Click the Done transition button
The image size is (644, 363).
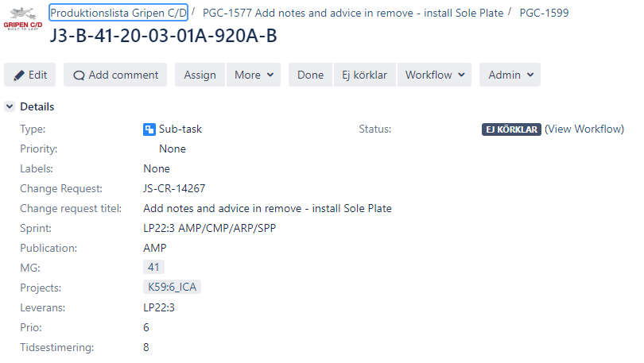(x=311, y=75)
